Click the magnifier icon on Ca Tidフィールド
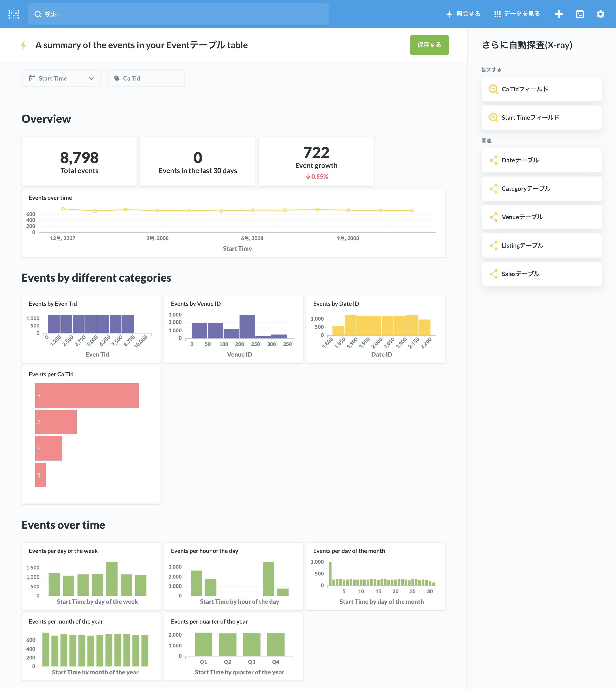The width and height of the screenshot is (616, 689). point(493,89)
